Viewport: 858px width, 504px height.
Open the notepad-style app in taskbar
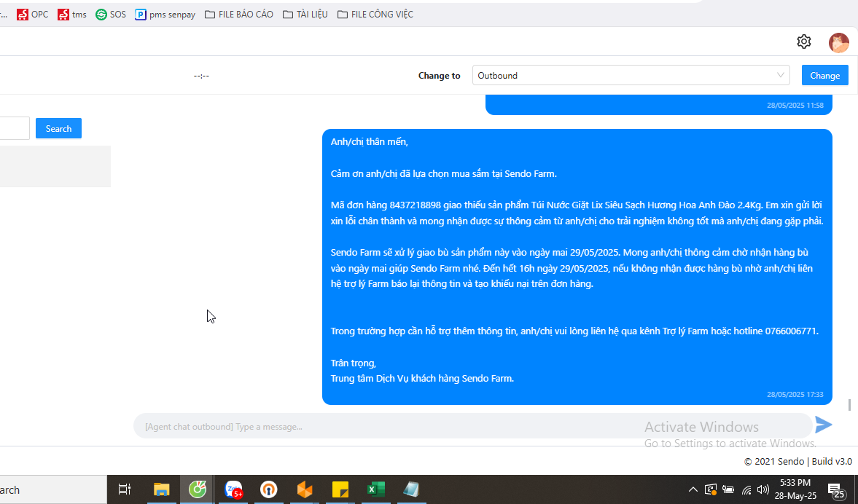(x=411, y=489)
